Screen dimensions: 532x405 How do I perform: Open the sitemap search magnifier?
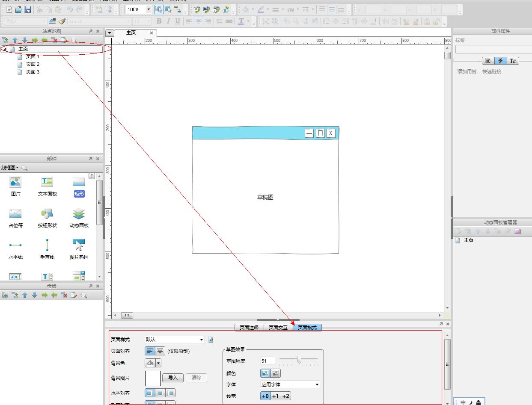(x=74, y=40)
